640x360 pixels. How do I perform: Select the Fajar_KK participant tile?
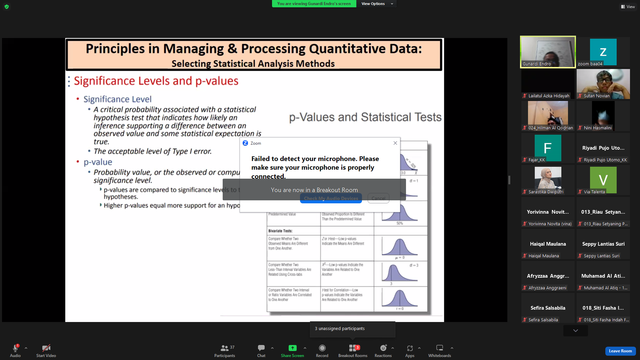pos(548,148)
